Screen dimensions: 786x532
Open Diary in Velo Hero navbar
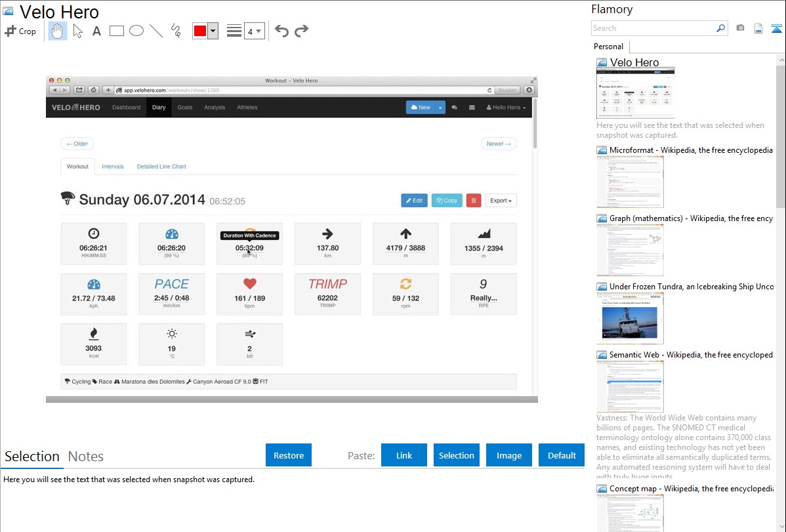coord(159,108)
